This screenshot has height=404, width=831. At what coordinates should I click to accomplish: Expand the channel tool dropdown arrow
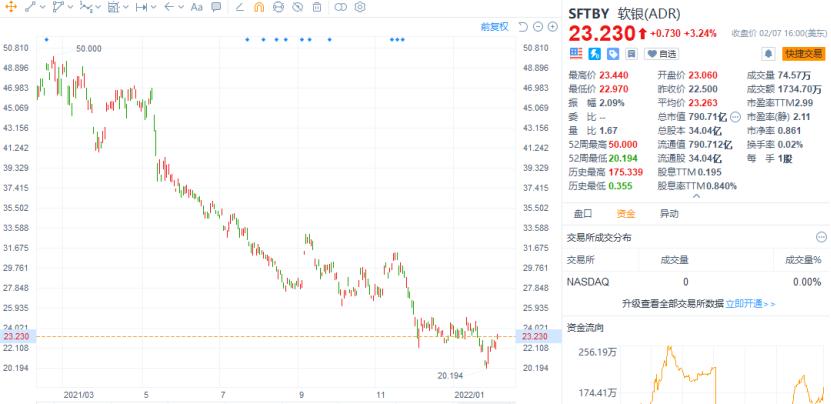coord(70,7)
